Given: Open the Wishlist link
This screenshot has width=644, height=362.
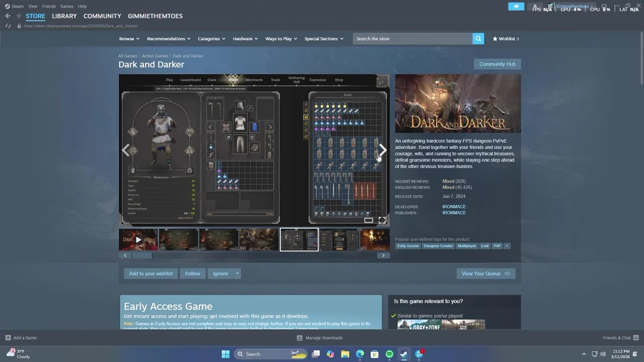Looking at the screenshot, I should pyautogui.click(x=506, y=39).
